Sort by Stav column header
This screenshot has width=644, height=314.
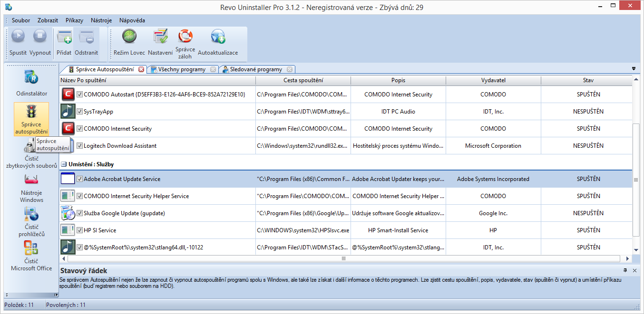pos(588,80)
